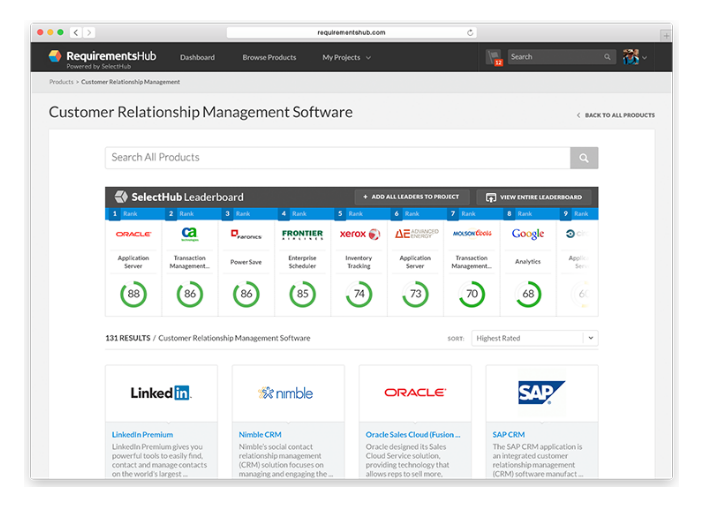Open the user avatar menu
This screenshot has width=717, height=510.
(x=635, y=57)
